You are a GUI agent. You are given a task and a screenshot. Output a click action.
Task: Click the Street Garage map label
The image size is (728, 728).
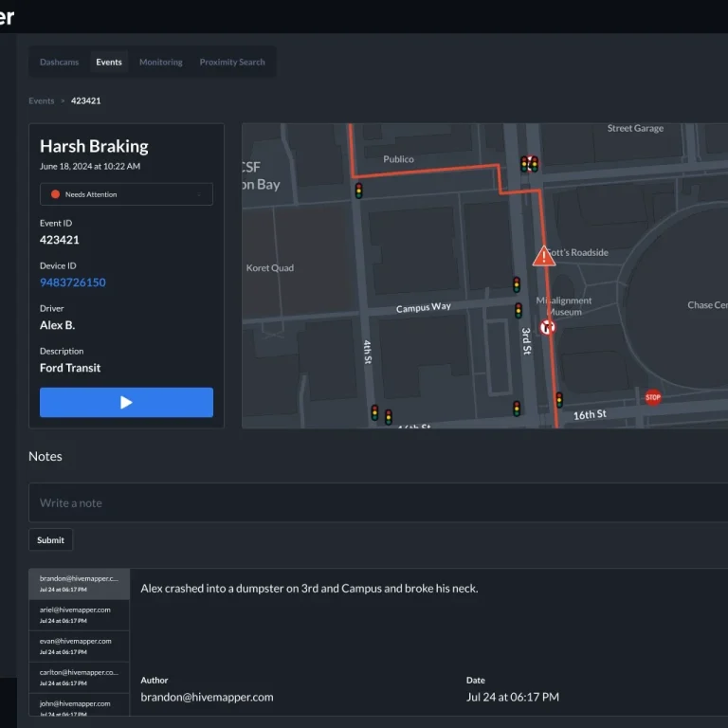pyautogui.click(x=635, y=128)
